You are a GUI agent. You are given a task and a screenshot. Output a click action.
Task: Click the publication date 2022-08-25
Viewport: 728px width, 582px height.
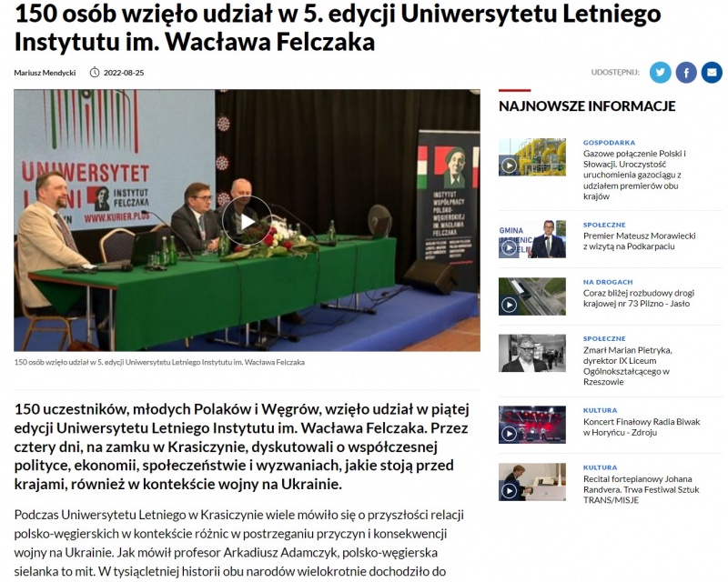(x=124, y=73)
